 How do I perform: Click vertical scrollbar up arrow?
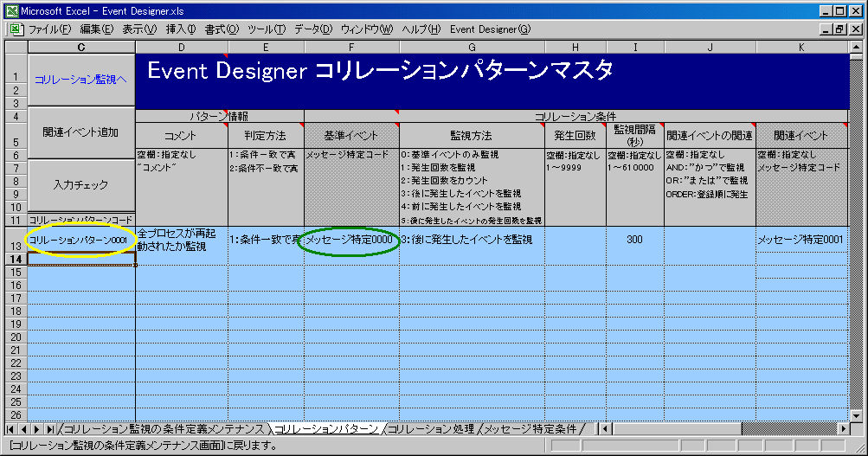[x=856, y=47]
